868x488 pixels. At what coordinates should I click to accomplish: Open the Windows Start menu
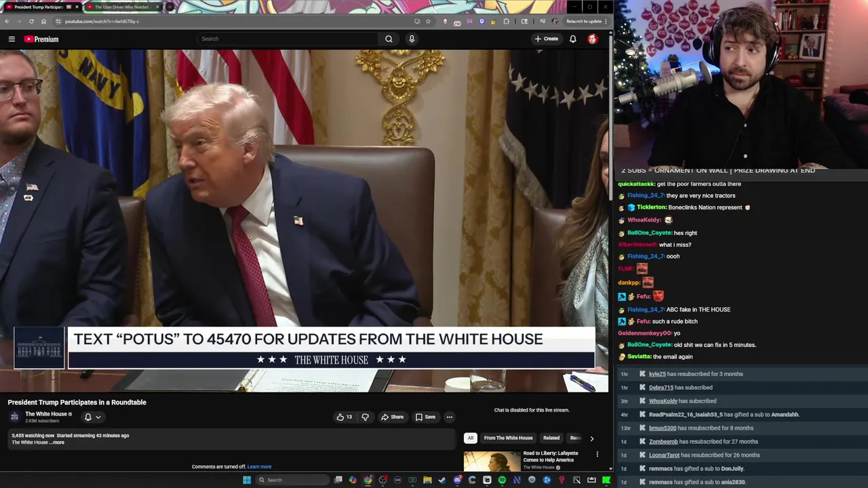coord(247,480)
